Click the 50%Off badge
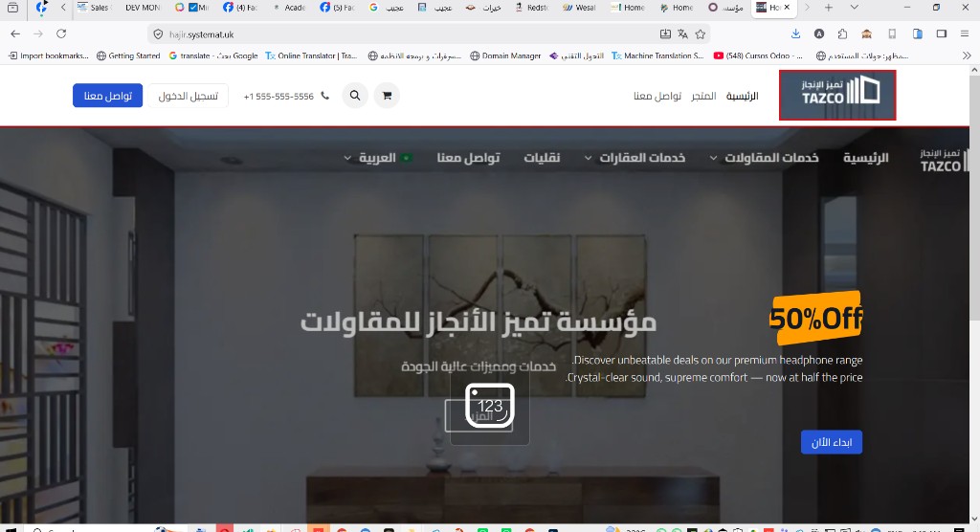The height and width of the screenshot is (532, 980). [x=815, y=318]
